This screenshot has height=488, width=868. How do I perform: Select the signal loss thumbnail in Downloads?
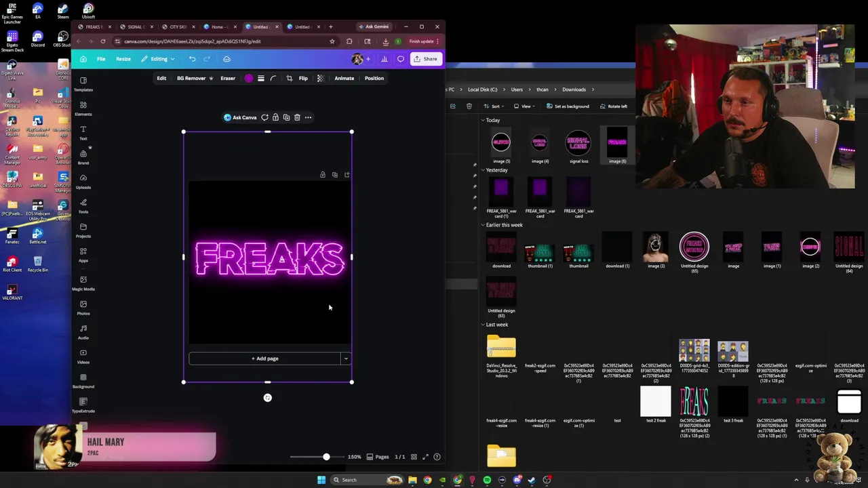(x=578, y=146)
